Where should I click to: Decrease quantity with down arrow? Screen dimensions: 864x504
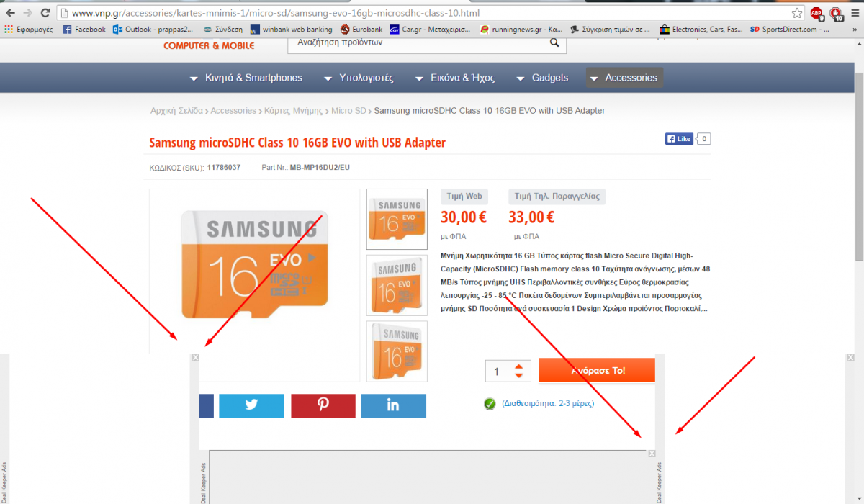(x=518, y=376)
